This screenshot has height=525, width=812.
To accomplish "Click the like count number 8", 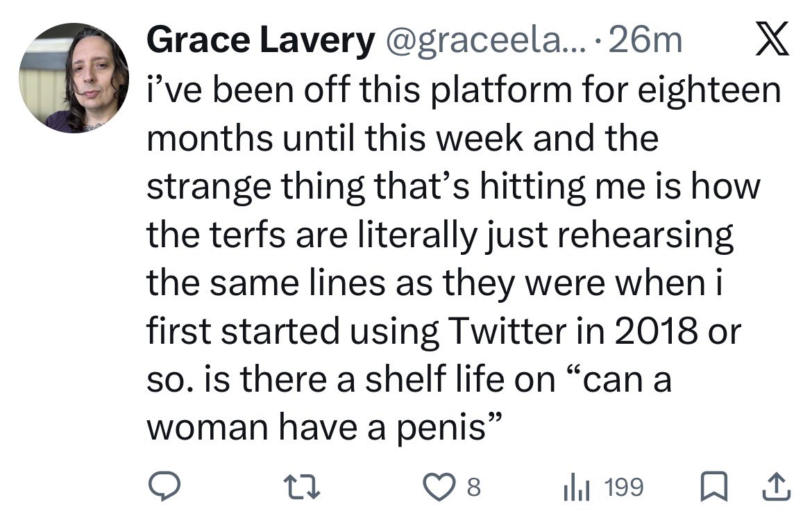I will coord(473,487).
